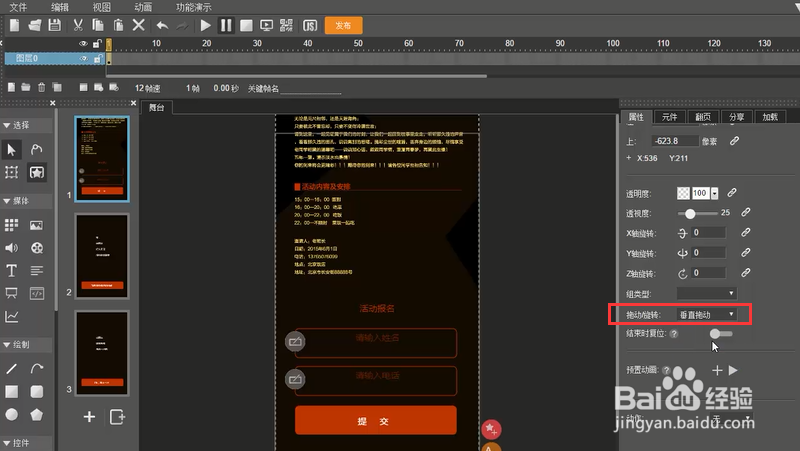Pause the animation playback
800x451 pixels.
coord(226,26)
